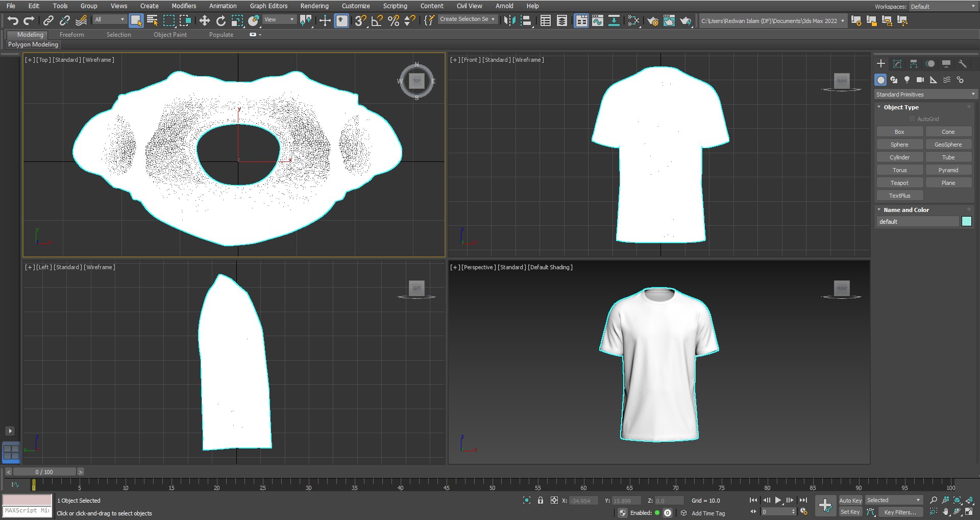The height and width of the screenshot is (520, 980).
Task: Switch to Cameras creation category icon
Action: coord(920,80)
